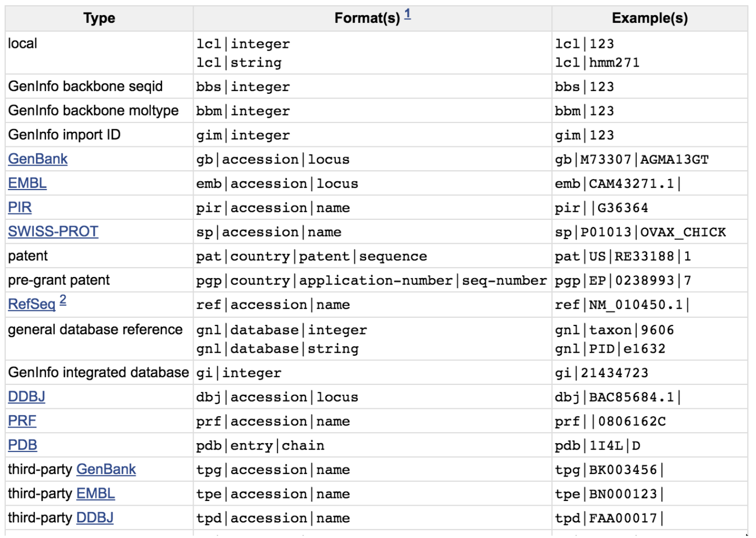Click the GenBank link in the third-party row

[x=106, y=470]
